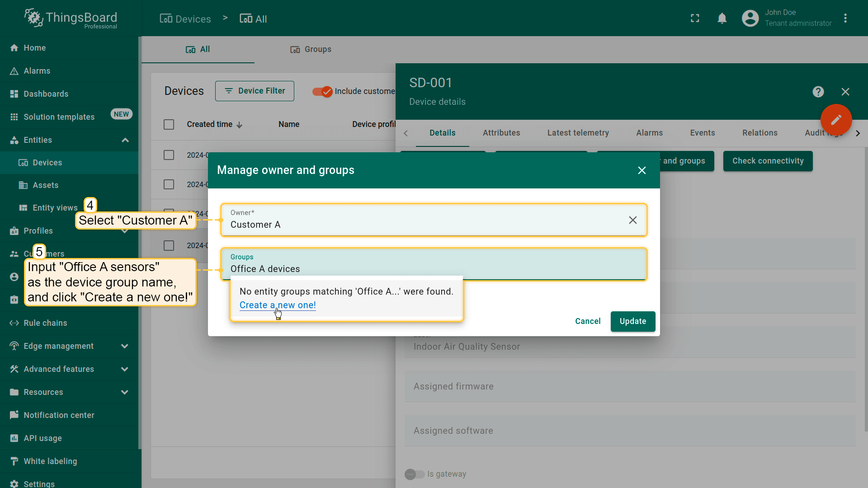Toggle fullscreen mode icon
This screenshot has height=488, width=868.
(695, 19)
